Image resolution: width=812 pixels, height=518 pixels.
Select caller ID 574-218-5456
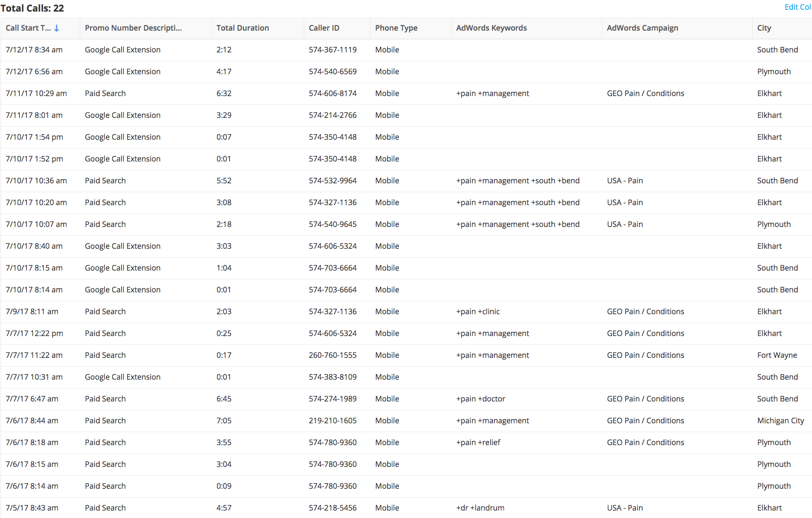point(332,508)
